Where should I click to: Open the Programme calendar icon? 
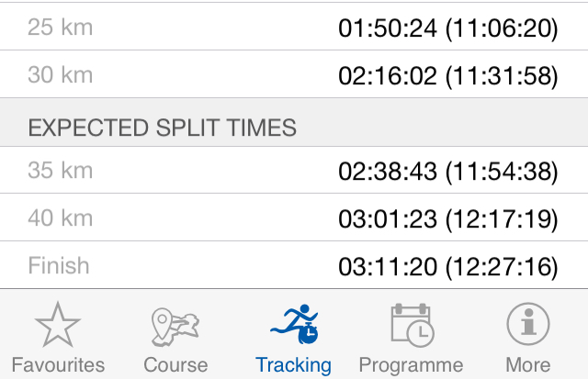tap(411, 325)
